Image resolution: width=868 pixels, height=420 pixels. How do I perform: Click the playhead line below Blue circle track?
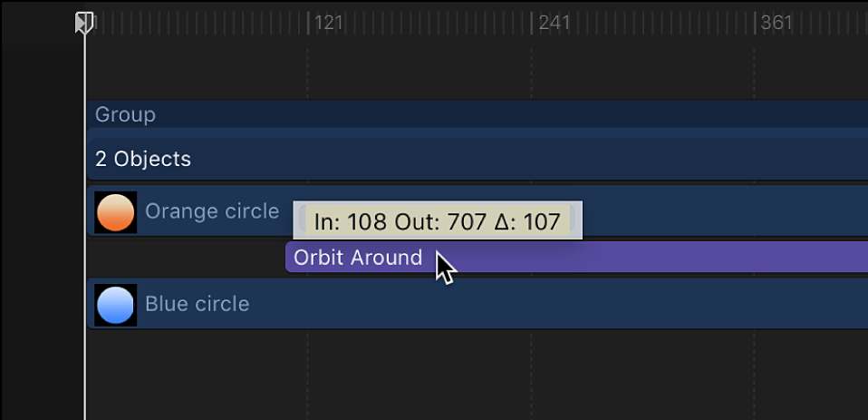click(x=85, y=372)
